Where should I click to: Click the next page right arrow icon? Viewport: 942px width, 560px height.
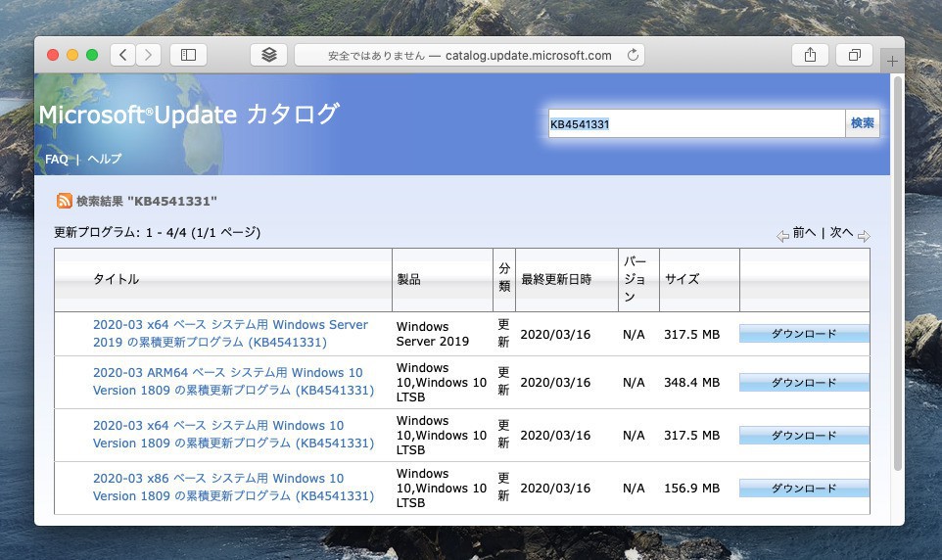pyautogui.click(x=864, y=236)
